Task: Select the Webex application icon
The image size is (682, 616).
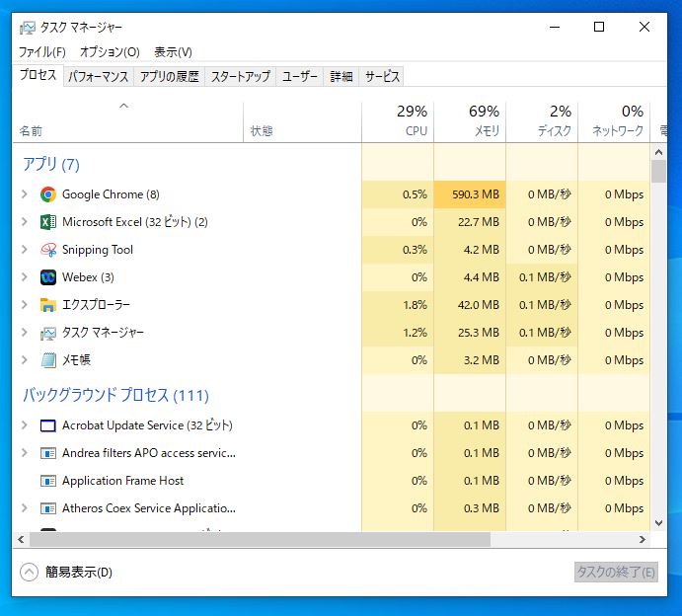Action: tap(48, 277)
